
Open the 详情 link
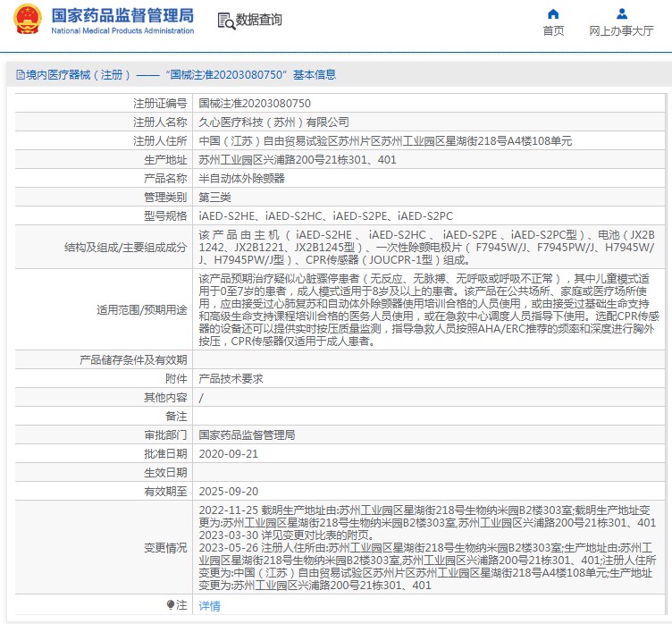point(209,605)
